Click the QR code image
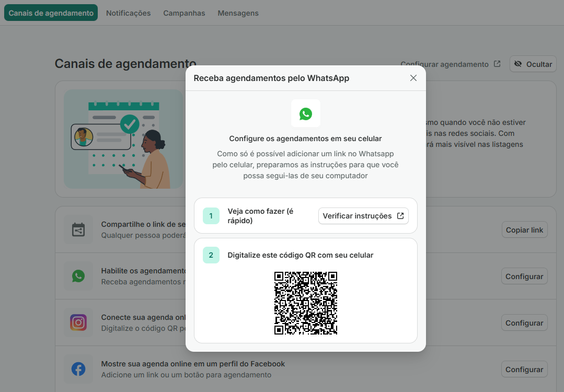564x392 pixels. [x=306, y=303]
